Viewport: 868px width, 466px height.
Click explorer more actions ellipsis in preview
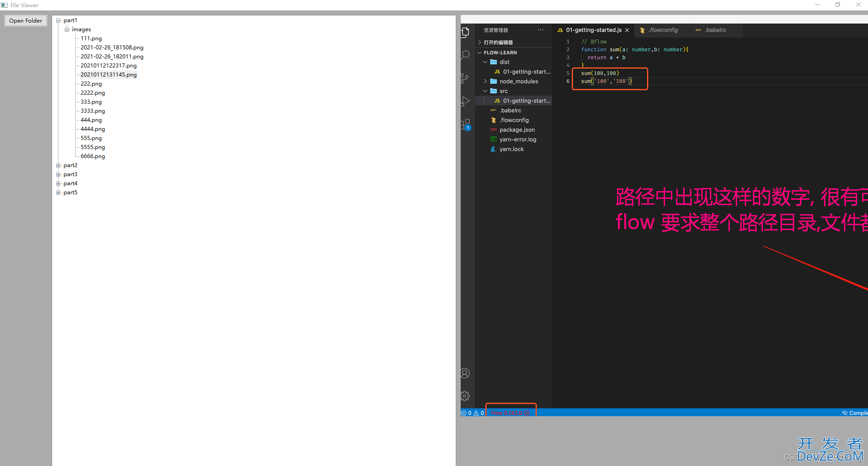tap(540, 30)
